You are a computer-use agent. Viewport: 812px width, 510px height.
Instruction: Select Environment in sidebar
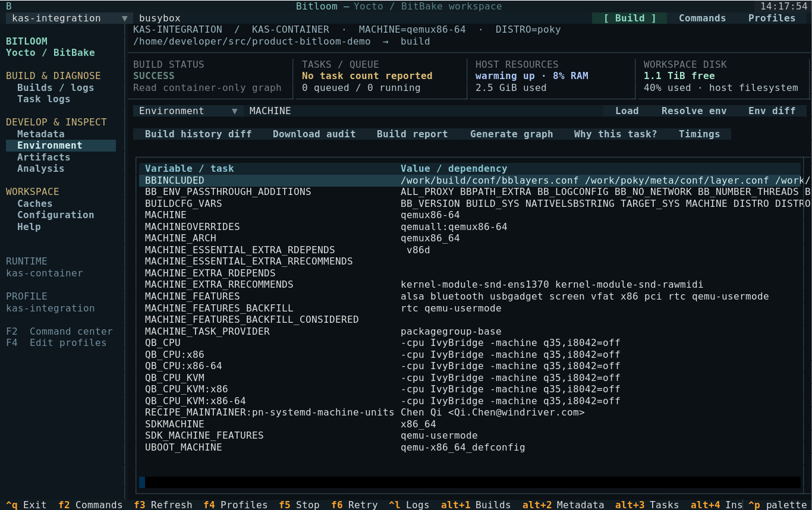(x=61, y=146)
